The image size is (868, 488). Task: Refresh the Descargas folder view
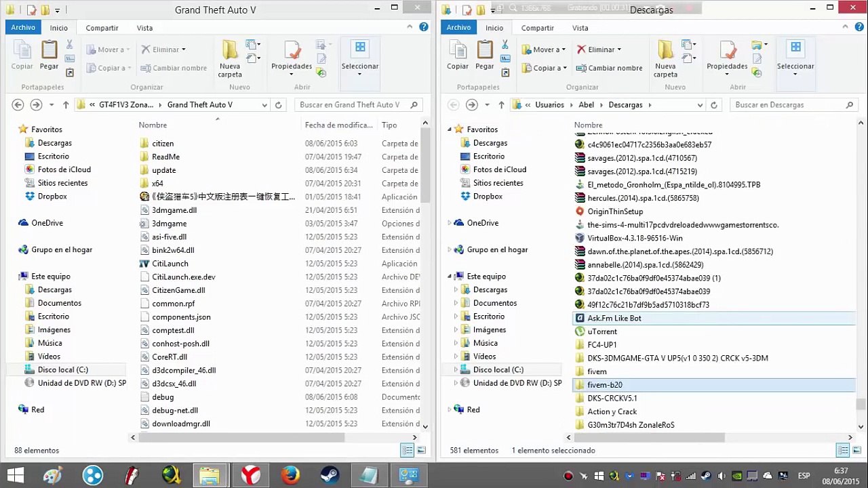[x=713, y=105]
